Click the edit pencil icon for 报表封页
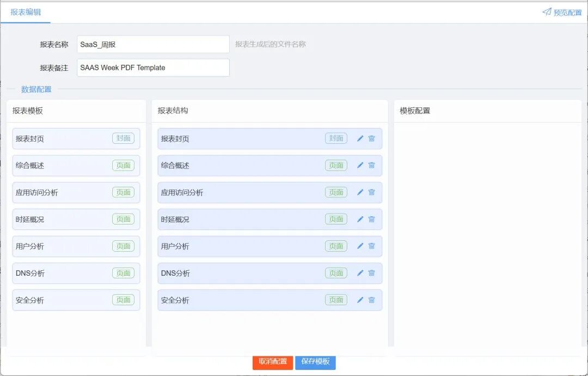 [x=360, y=138]
